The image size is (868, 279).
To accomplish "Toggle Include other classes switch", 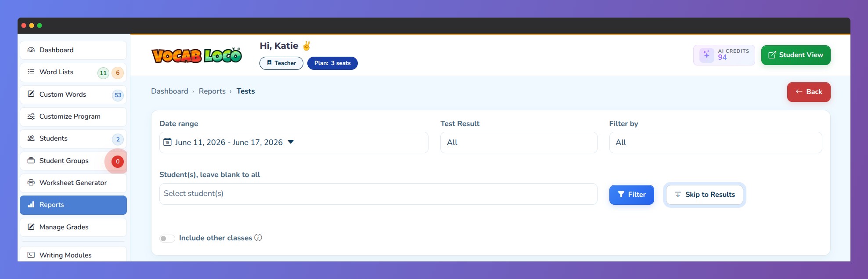I will pyautogui.click(x=167, y=238).
